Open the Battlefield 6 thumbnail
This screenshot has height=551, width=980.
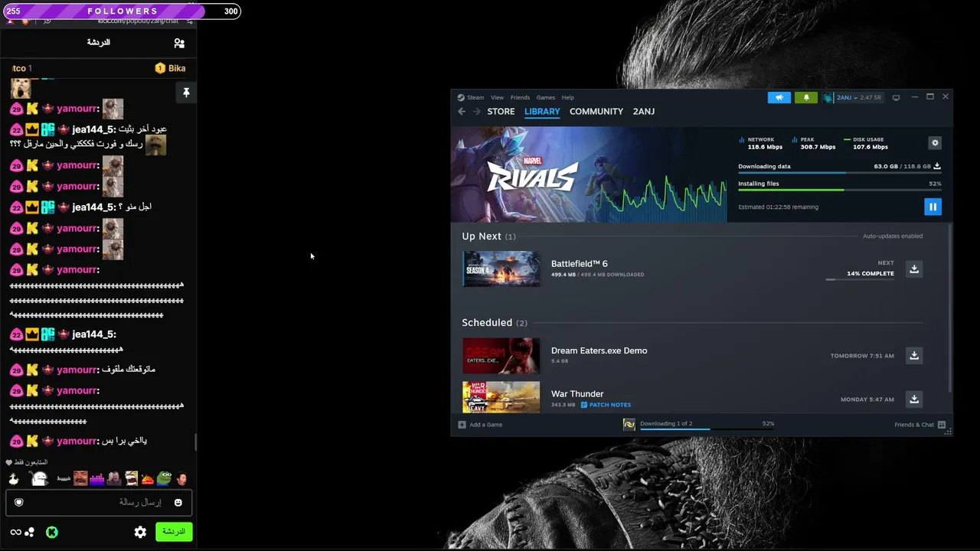(x=501, y=269)
